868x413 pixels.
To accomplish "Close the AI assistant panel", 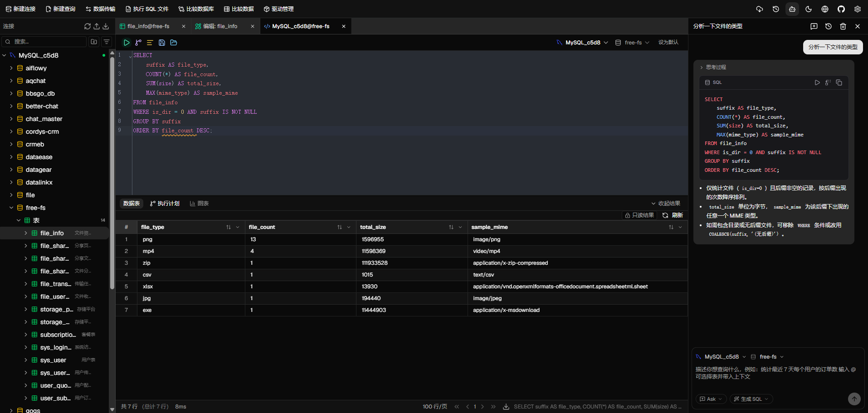I will click(858, 26).
